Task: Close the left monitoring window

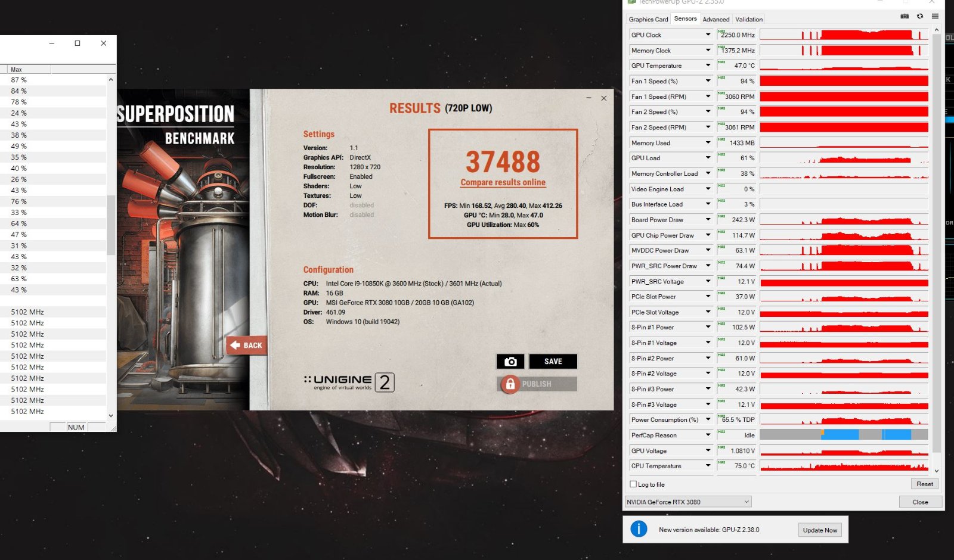Action: pos(104,43)
